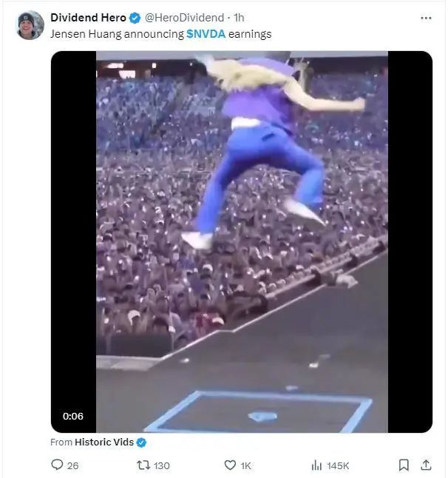Click verified badge beside Dividend Hero
Viewport: 448px width, 478px height.
tap(135, 18)
